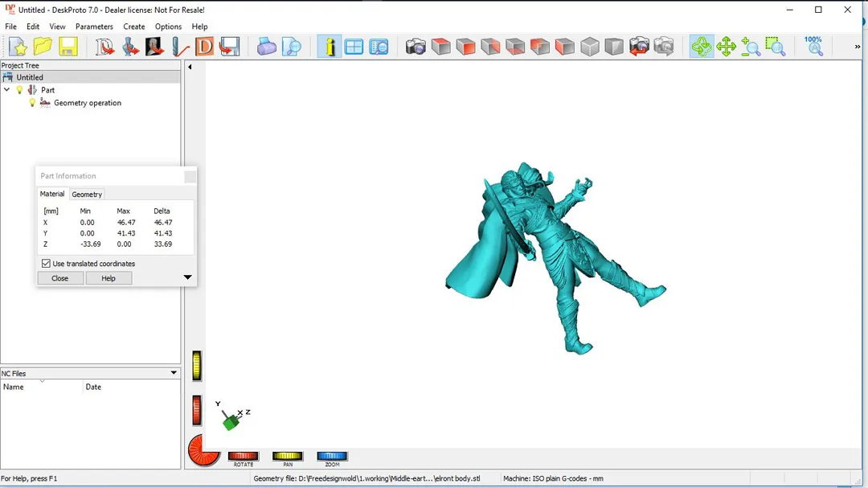The height and width of the screenshot is (488, 868).
Task: Open the File menu
Action: click(10, 27)
